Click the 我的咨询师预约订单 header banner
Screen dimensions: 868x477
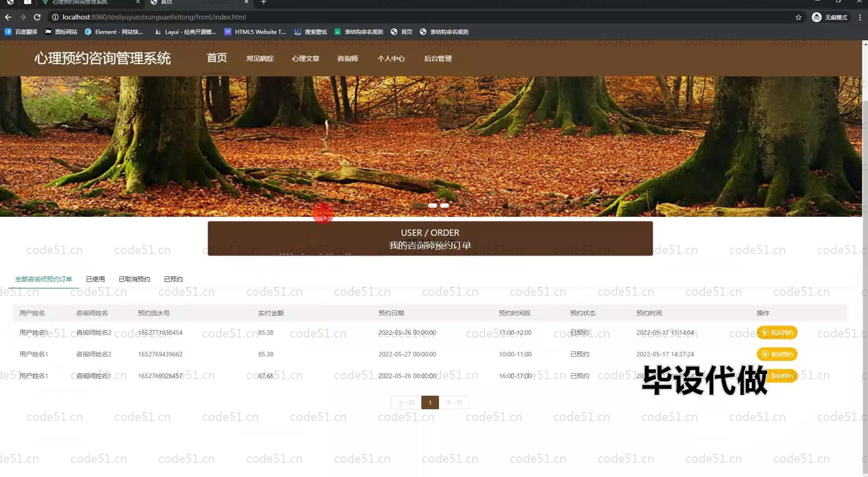click(x=430, y=238)
